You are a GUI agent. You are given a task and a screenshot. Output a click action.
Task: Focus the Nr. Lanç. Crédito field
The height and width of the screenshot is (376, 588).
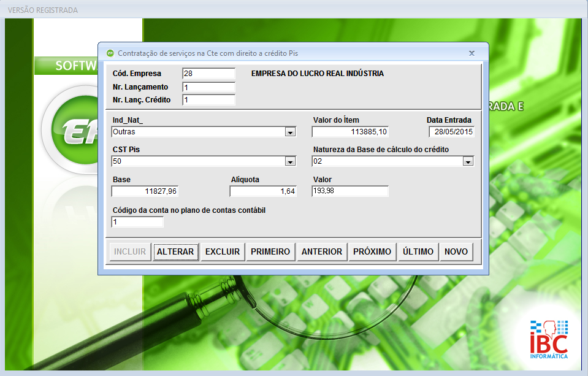[x=209, y=100]
